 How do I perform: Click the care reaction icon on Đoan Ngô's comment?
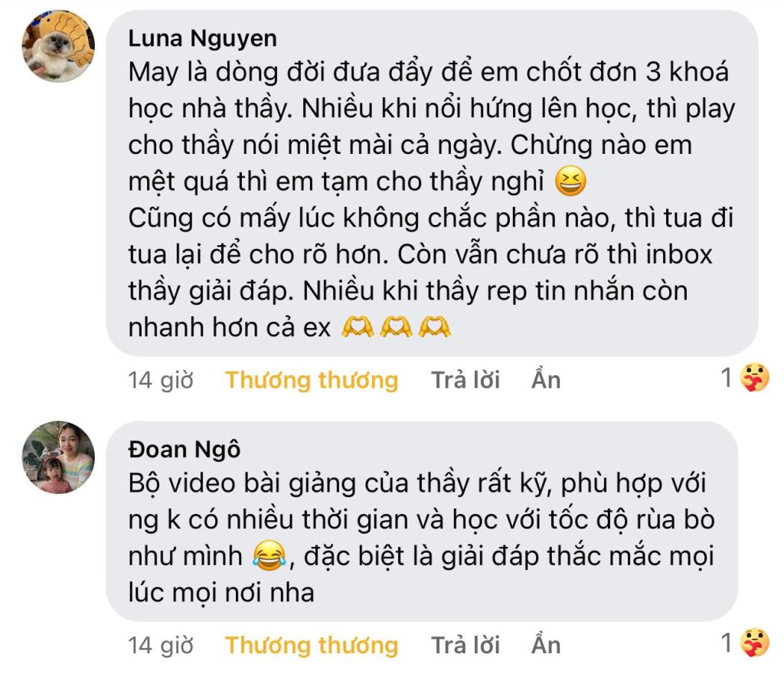[755, 644]
